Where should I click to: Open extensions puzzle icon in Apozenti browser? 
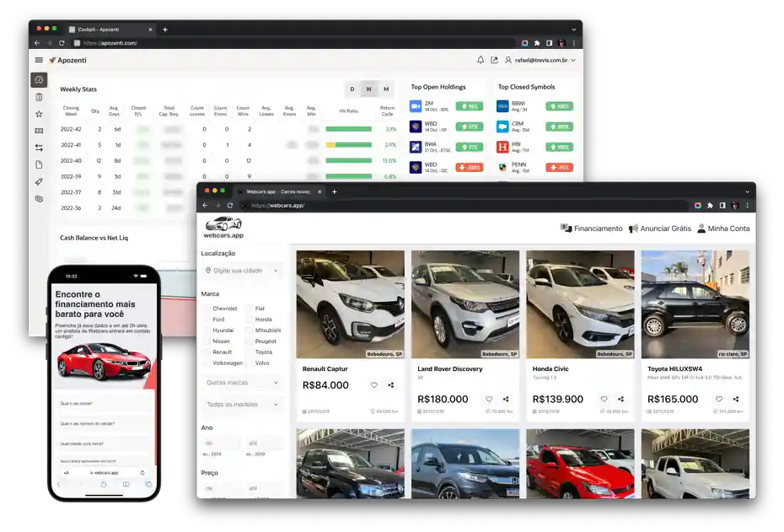point(537,43)
